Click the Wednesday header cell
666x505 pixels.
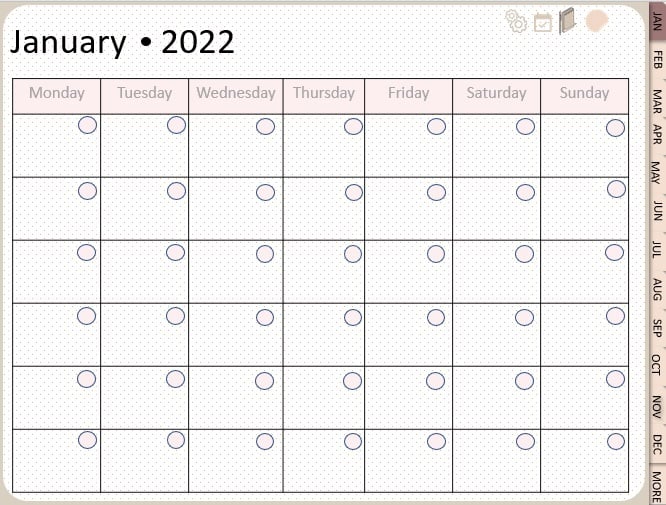click(235, 93)
